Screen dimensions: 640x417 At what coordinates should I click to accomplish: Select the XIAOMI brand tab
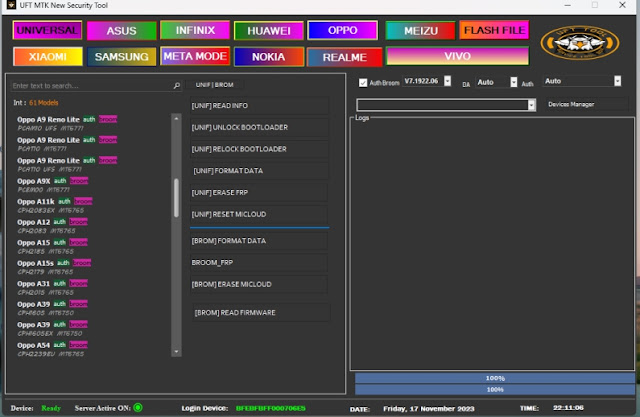click(x=48, y=56)
